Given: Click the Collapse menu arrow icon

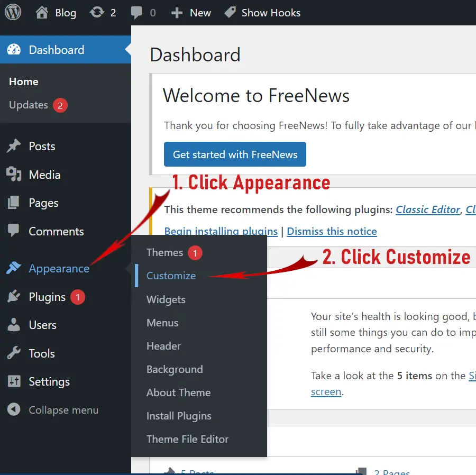Looking at the screenshot, I should pos(14,409).
